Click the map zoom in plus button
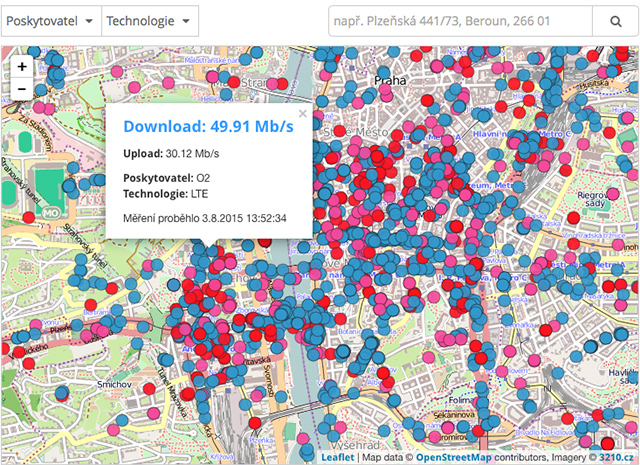 (22, 66)
